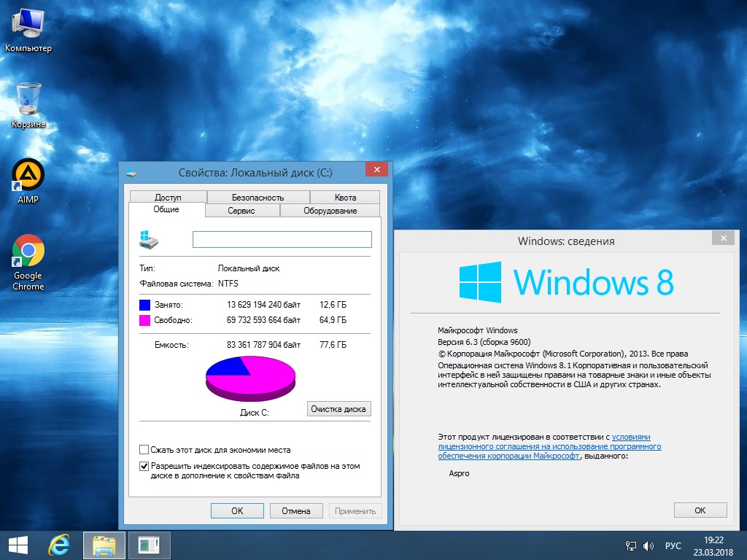The height and width of the screenshot is (560, 747).
Task: Select the Google Chrome desktop shortcut
Action: tap(28, 262)
